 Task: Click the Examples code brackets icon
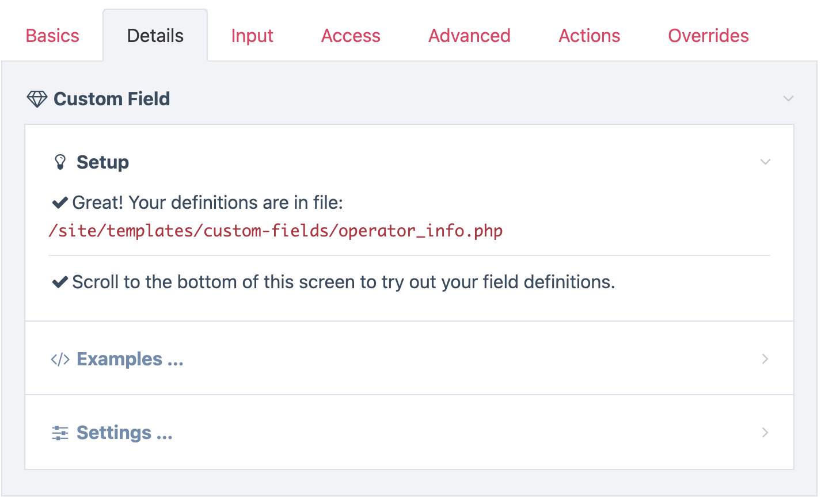tap(60, 359)
